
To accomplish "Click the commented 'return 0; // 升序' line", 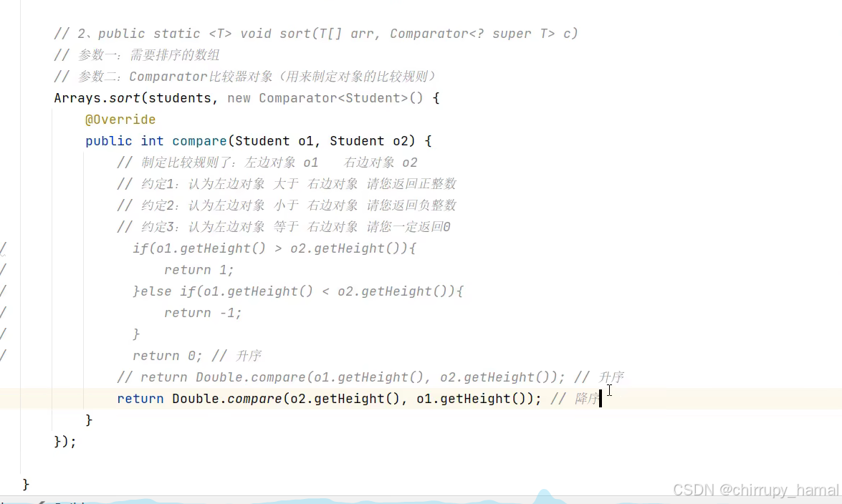I will pyautogui.click(x=197, y=356).
